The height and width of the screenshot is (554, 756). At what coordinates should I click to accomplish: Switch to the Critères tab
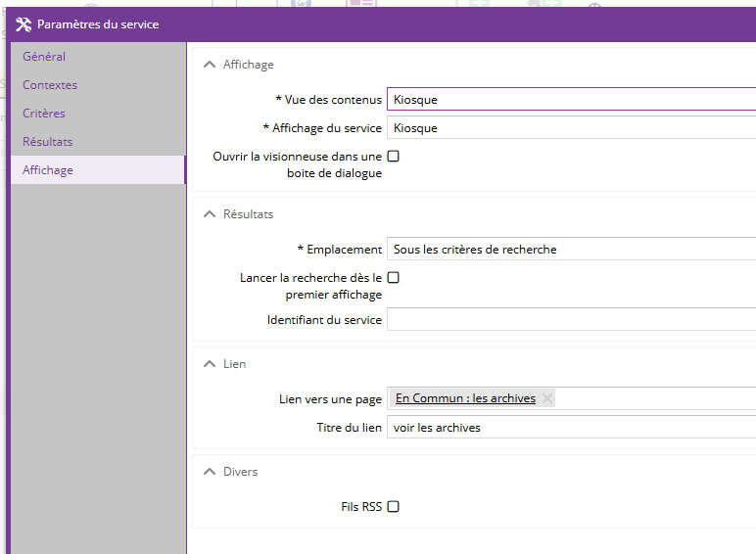click(98, 114)
